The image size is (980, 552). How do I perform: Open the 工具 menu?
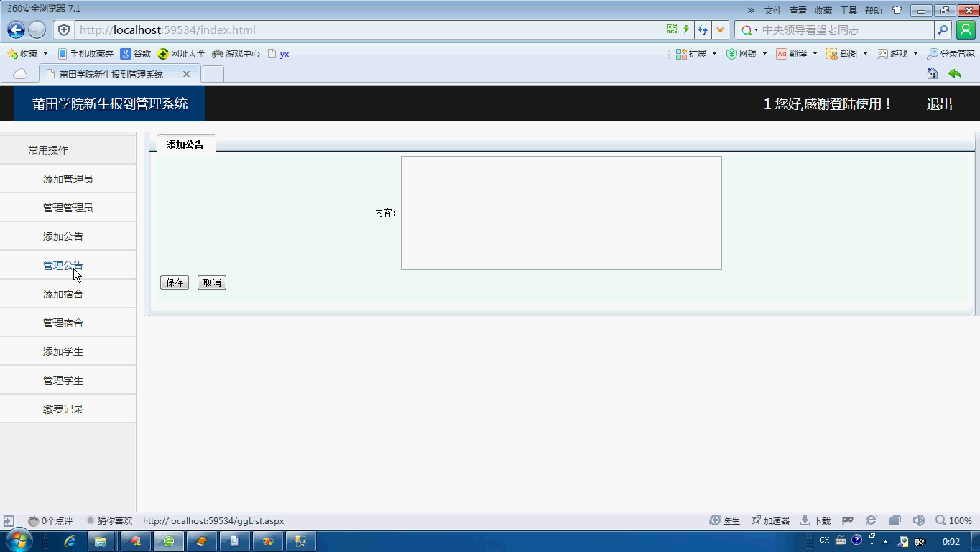coord(849,10)
